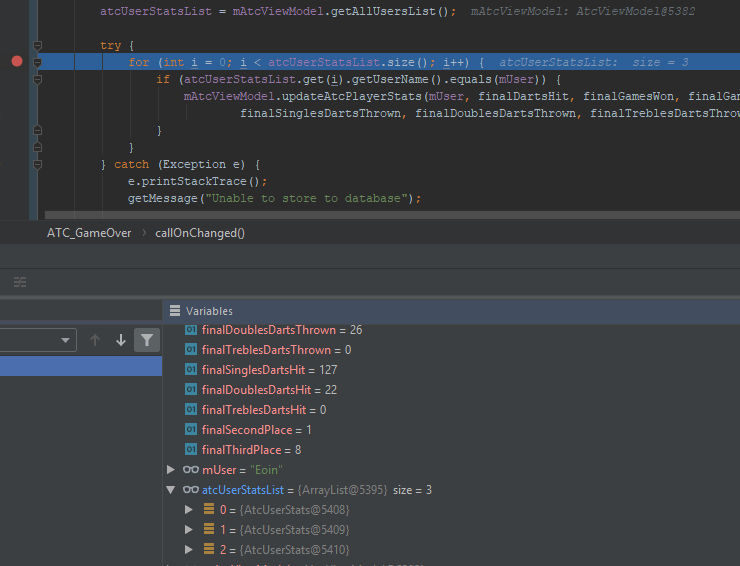
Task: Click variable icon of finalDoublesDartsHit
Action: (191, 389)
